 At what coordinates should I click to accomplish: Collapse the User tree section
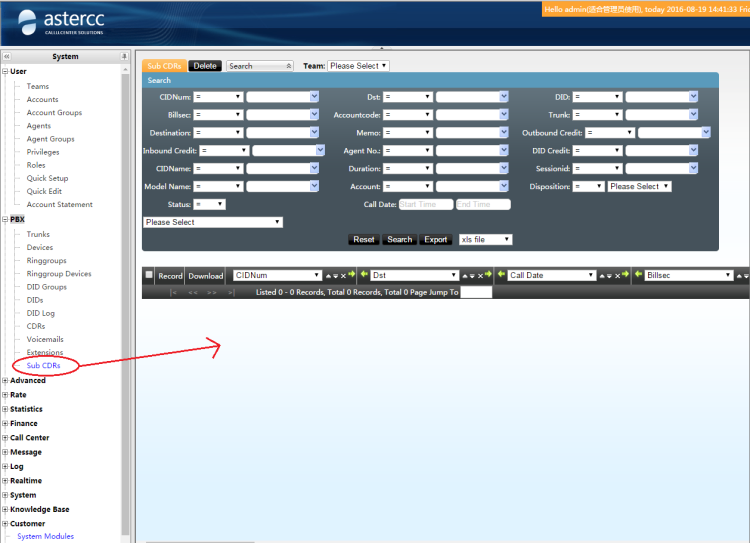(5, 72)
